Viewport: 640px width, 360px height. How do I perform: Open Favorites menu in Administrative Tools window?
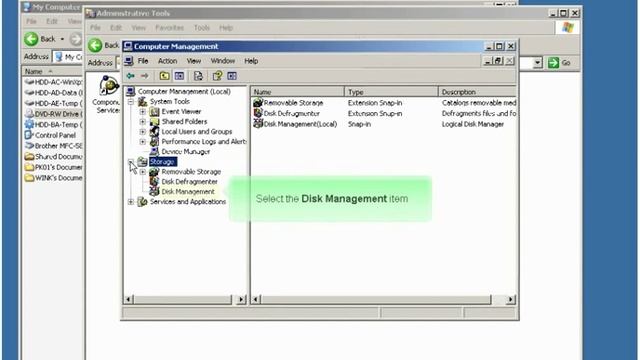click(169, 28)
